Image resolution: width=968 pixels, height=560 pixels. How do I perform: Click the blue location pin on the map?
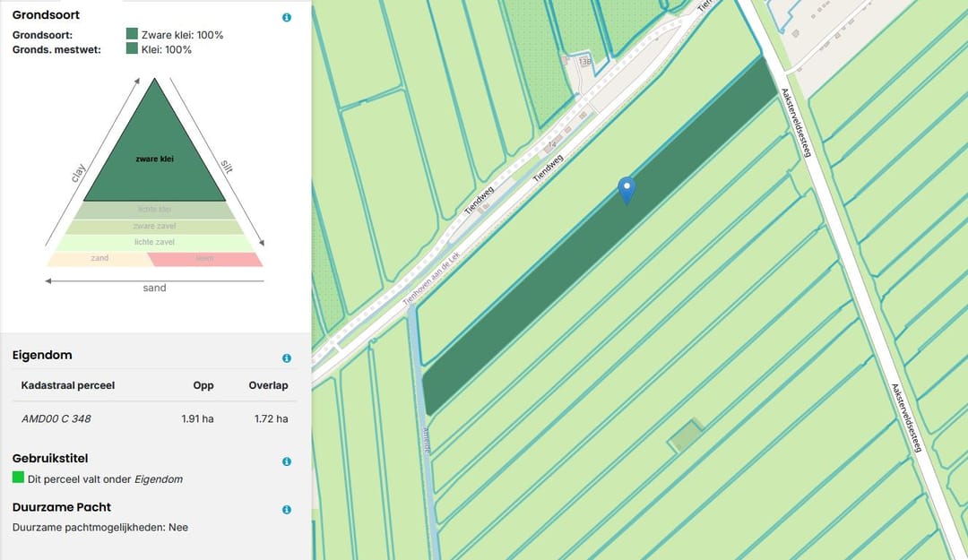click(x=627, y=189)
